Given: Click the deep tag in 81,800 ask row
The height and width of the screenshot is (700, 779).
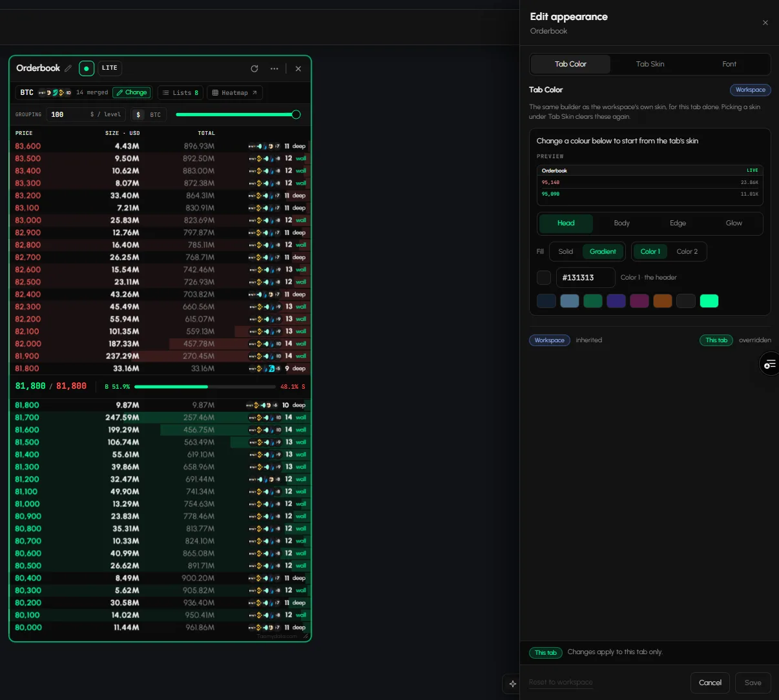Looking at the screenshot, I should click(298, 368).
